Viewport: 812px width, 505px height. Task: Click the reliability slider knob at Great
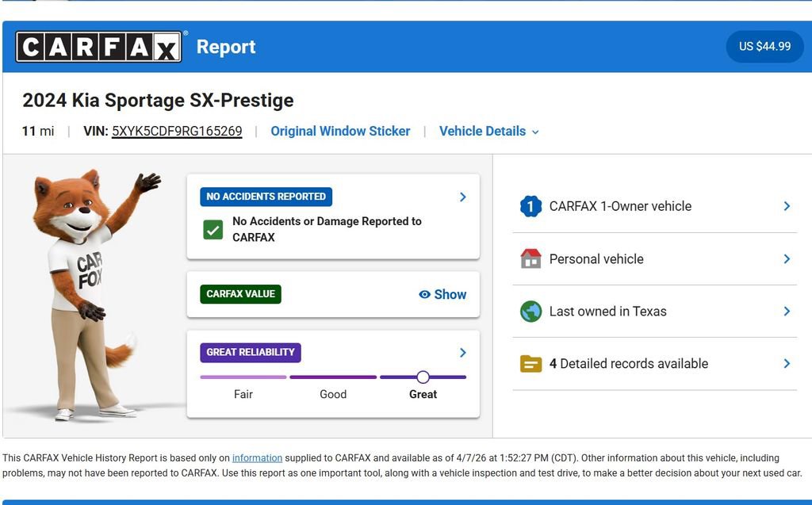point(423,377)
